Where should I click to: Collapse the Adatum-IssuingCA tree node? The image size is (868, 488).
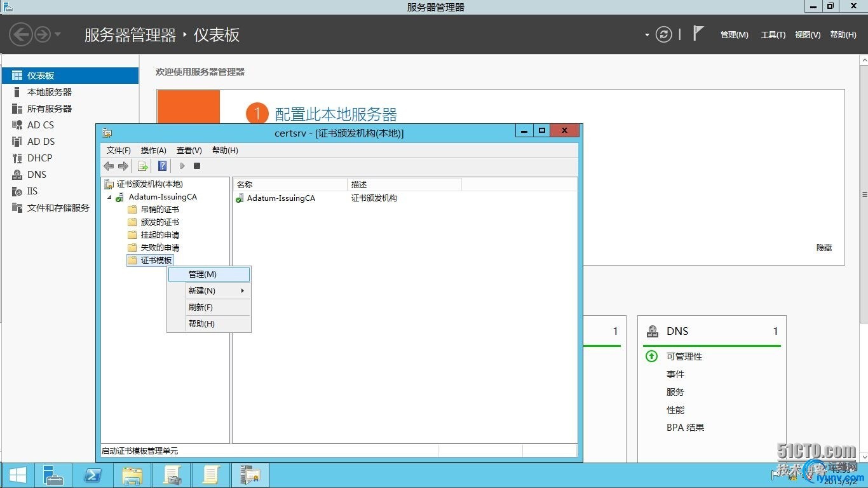[109, 197]
